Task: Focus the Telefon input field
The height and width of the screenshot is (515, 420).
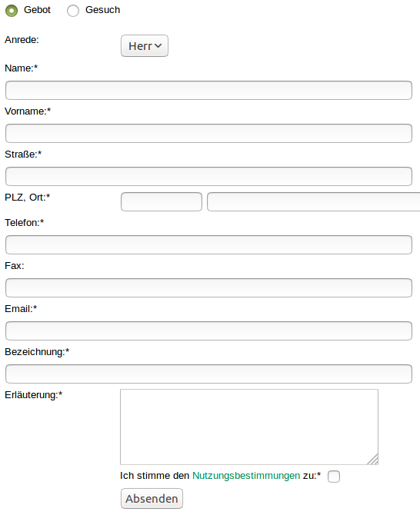Action: [208, 244]
